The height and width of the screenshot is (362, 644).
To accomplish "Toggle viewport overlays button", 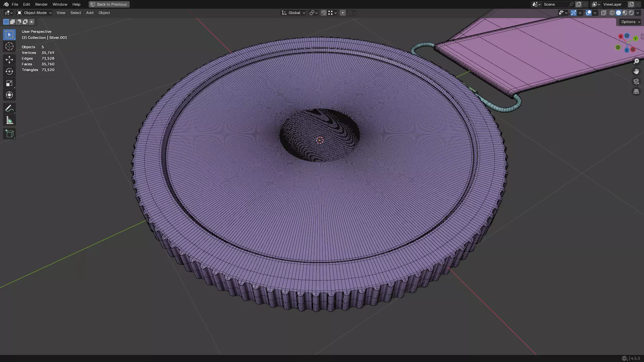I will pyautogui.click(x=589, y=13).
